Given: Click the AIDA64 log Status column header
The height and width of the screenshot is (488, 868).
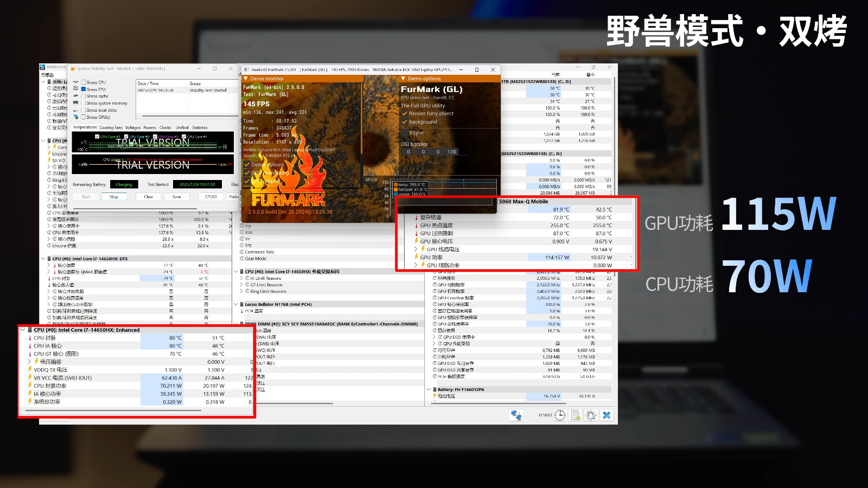Looking at the screenshot, I should pyautogui.click(x=195, y=84).
